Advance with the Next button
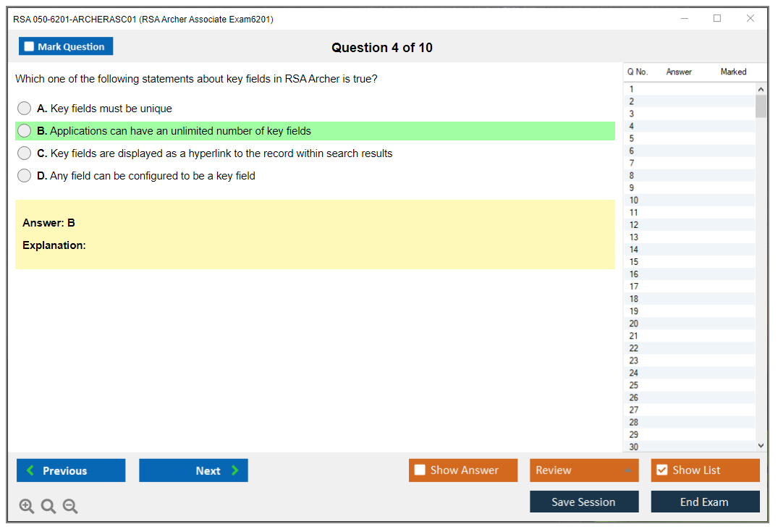Image resolution: width=778 pixels, height=532 pixels. [x=193, y=470]
